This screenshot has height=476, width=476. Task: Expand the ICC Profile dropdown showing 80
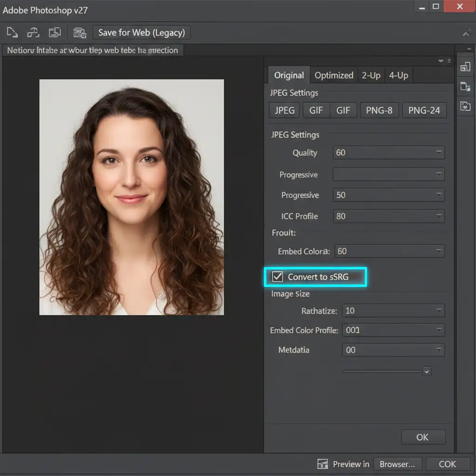pyautogui.click(x=389, y=216)
